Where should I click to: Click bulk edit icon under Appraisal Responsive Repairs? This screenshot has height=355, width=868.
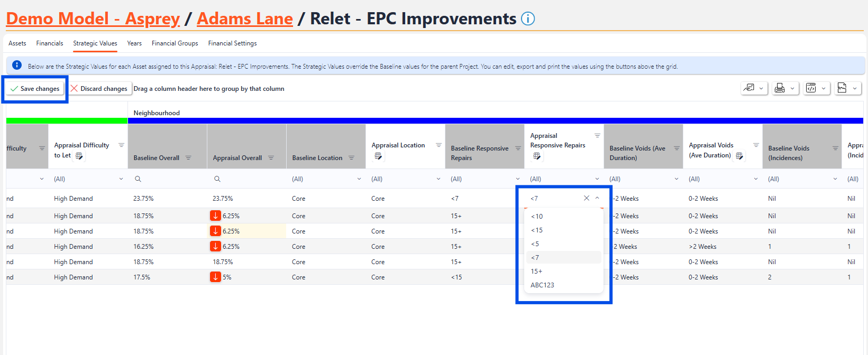coord(536,156)
